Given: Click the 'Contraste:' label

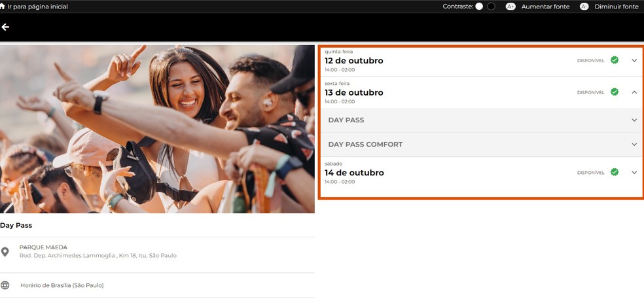Looking at the screenshot, I should coord(458,7).
